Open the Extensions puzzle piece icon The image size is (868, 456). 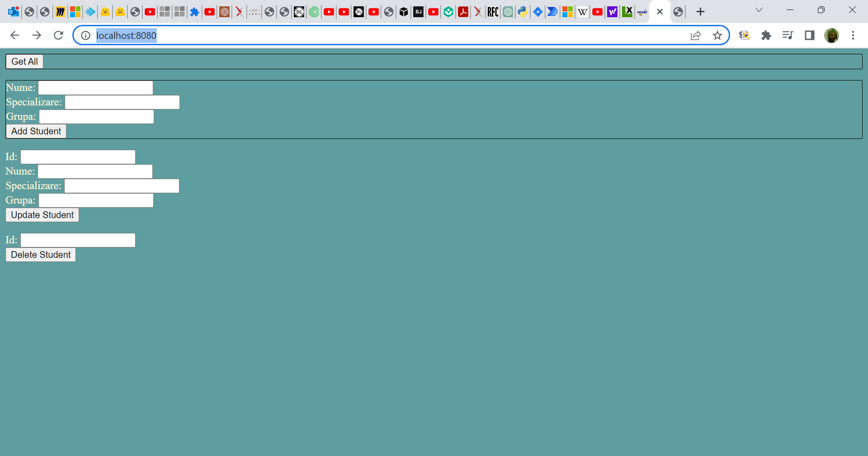click(x=766, y=35)
